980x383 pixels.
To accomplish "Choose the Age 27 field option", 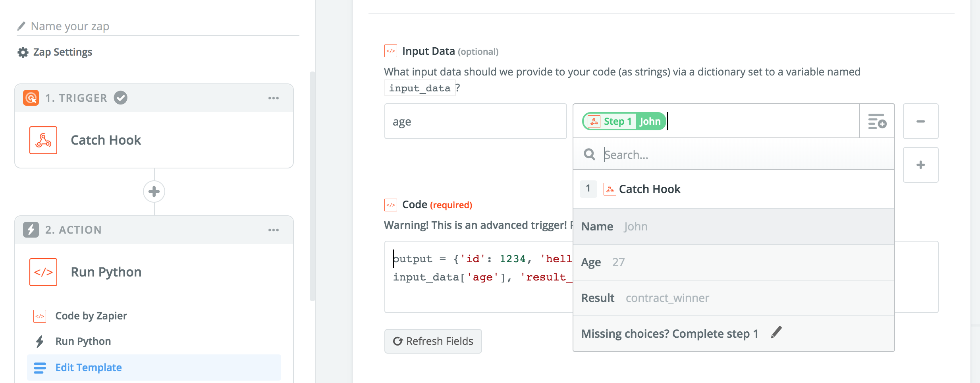I will tap(734, 262).
